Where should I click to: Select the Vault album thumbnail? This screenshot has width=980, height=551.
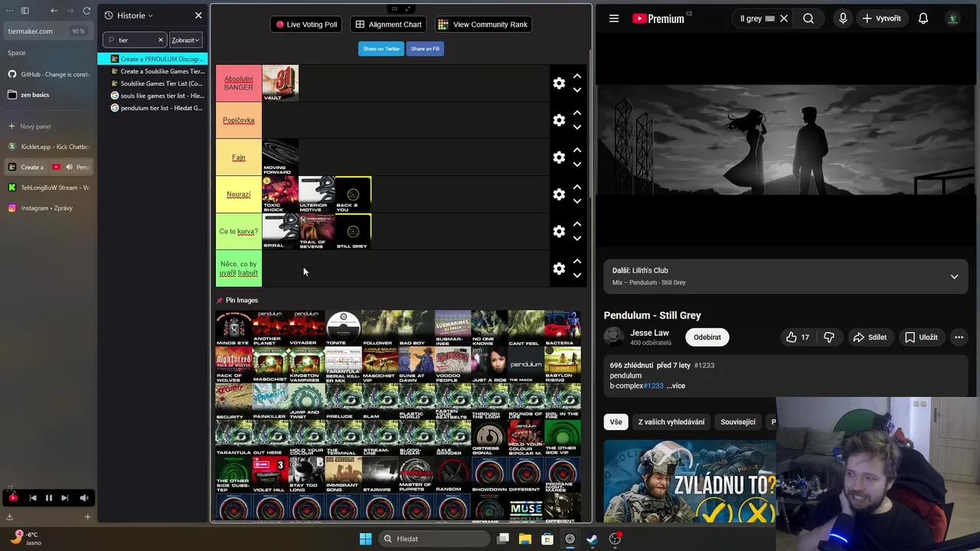280,83
